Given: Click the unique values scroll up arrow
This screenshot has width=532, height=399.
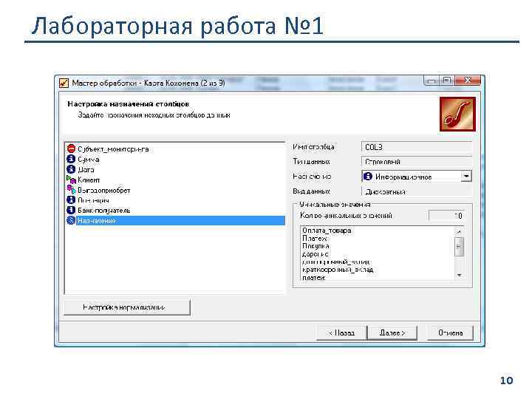Looking at the screenshot, I should coord(459,232).
